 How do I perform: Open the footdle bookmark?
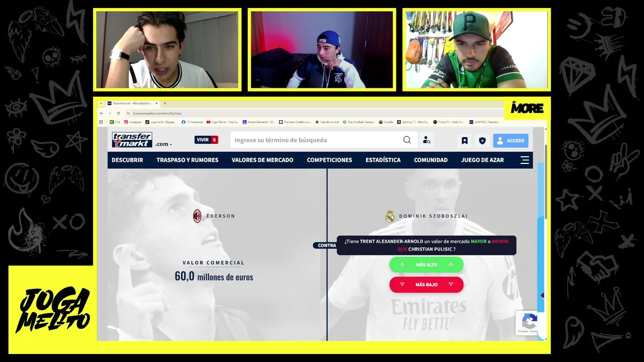tap(386, 122)
